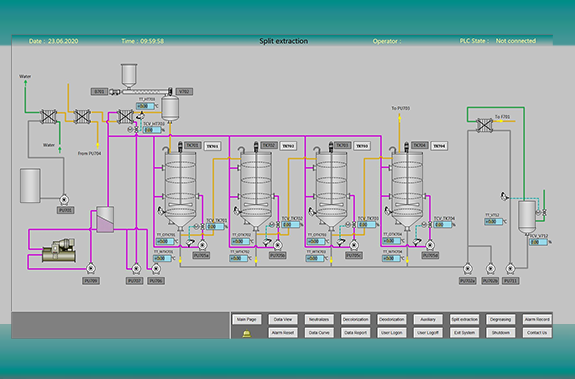Viewport: 575px width, 379px height.
Task: Select the pump above PU705a label
Action: coord(202,244)
